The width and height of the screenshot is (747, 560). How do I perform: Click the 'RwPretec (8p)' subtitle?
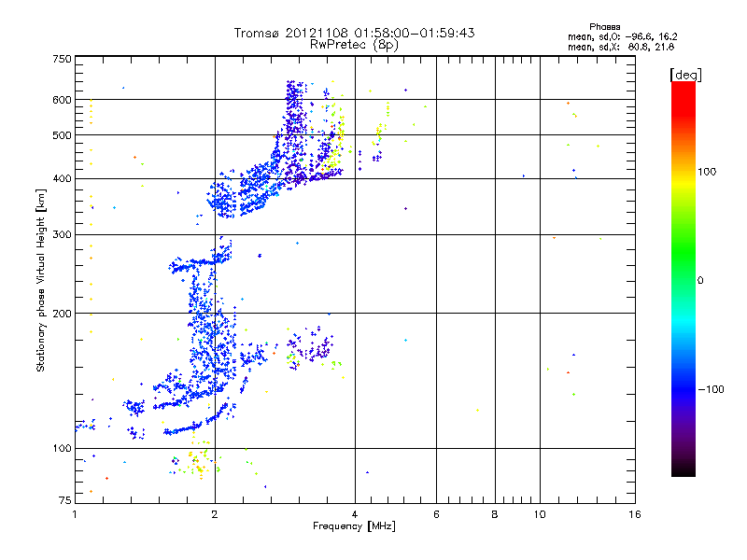[354, 45]
